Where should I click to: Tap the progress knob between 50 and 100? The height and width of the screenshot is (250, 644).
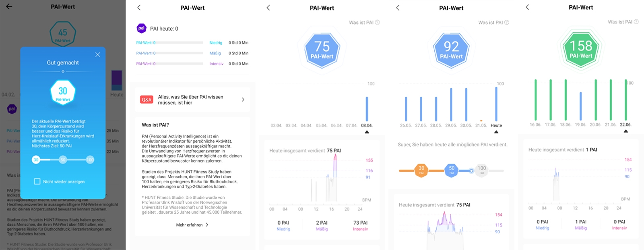pos(471,171)
